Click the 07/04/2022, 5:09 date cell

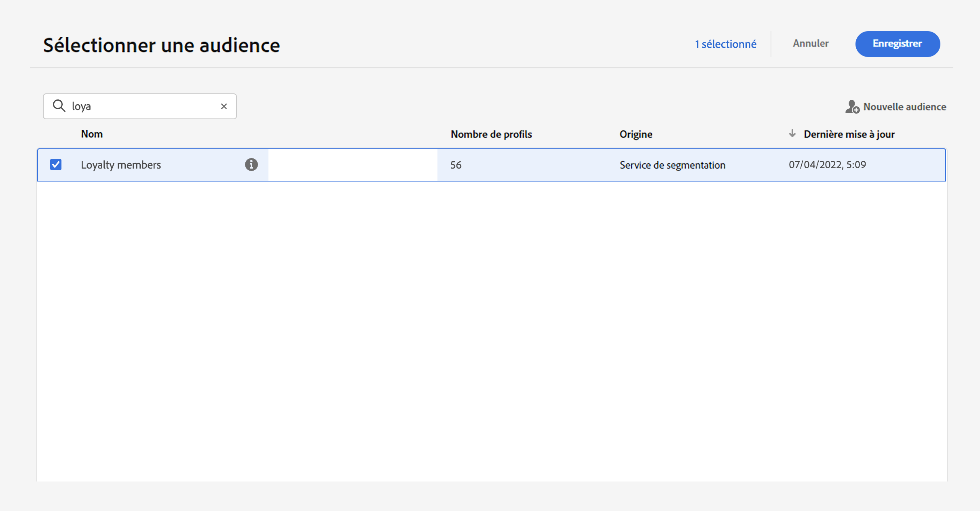[x=827, y=165]
